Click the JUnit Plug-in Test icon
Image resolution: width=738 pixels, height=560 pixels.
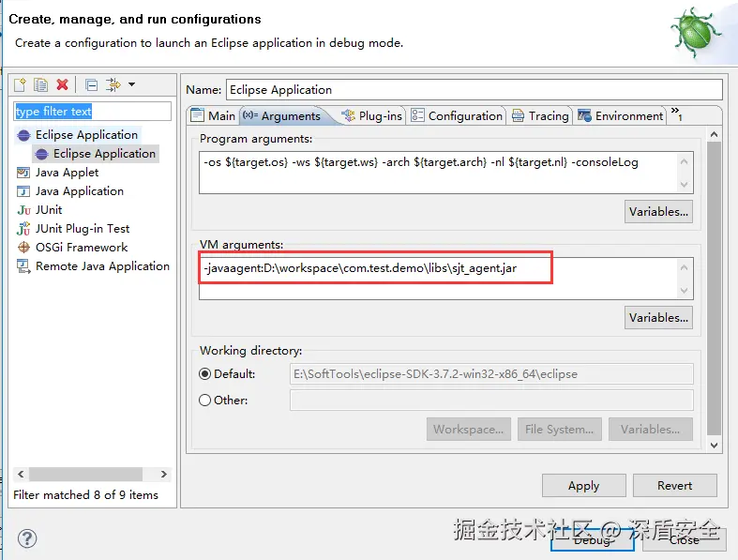coord(23,229)
